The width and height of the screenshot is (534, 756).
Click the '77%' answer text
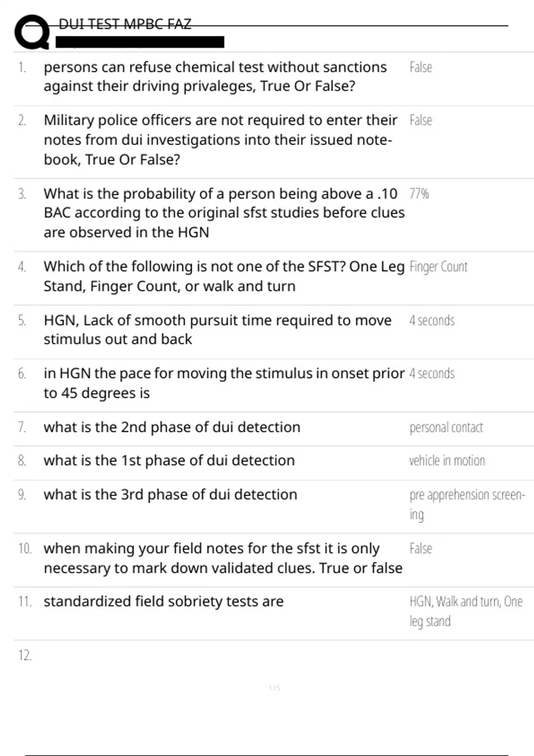[419, 194]
